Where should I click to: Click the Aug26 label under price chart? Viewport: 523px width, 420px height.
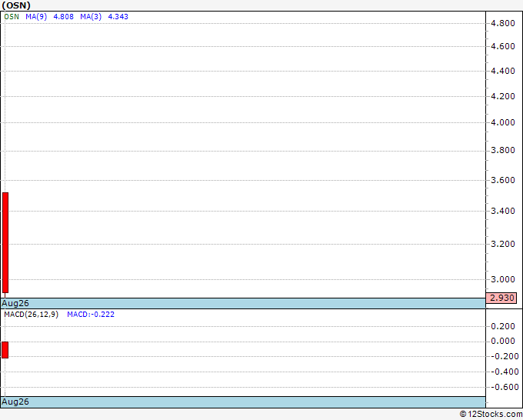[x=15, y=303]
